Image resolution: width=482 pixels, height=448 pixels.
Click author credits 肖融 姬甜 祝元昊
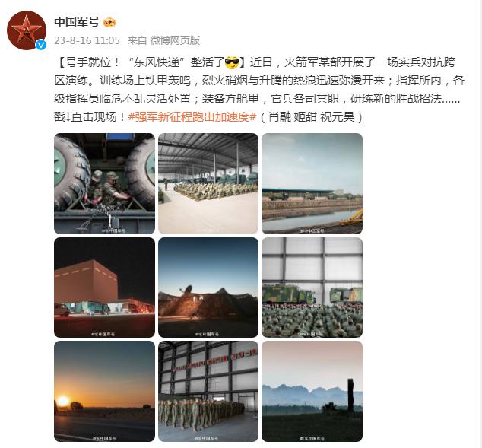[312, 117]
